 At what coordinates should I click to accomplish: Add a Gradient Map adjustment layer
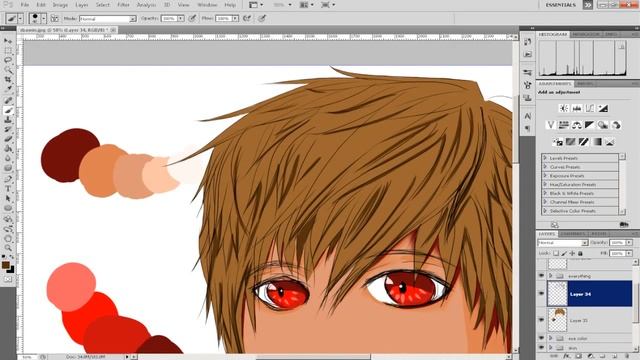(597, 142)
